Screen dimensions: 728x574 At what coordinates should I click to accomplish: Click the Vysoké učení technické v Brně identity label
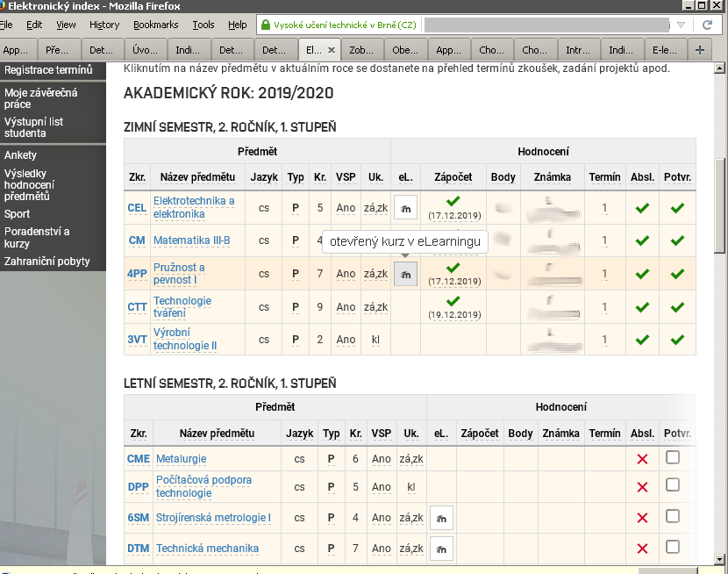tap(345, 25)
